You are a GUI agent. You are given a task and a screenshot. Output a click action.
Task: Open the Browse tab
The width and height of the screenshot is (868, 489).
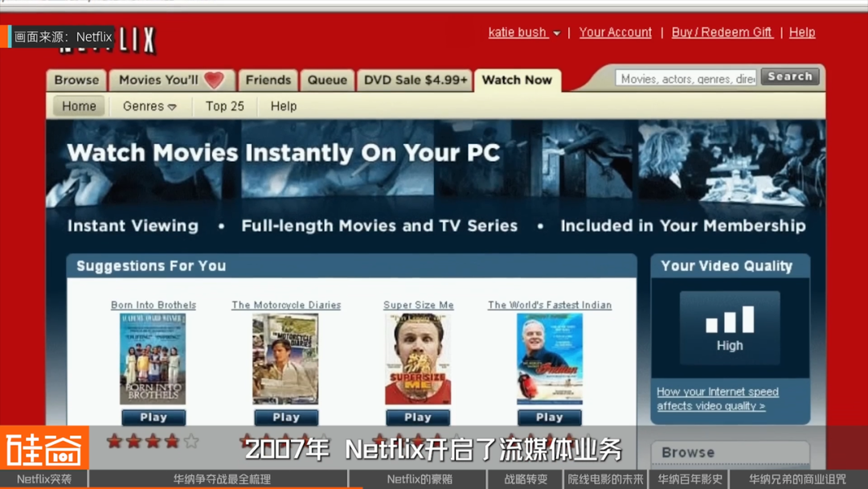tap(76, 80)
